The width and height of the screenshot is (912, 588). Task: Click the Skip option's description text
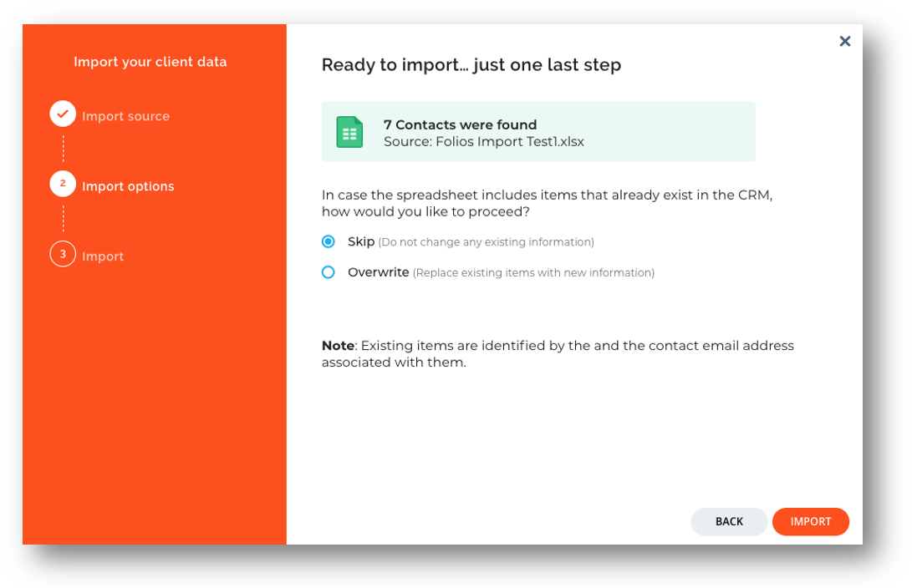point(486,242)
